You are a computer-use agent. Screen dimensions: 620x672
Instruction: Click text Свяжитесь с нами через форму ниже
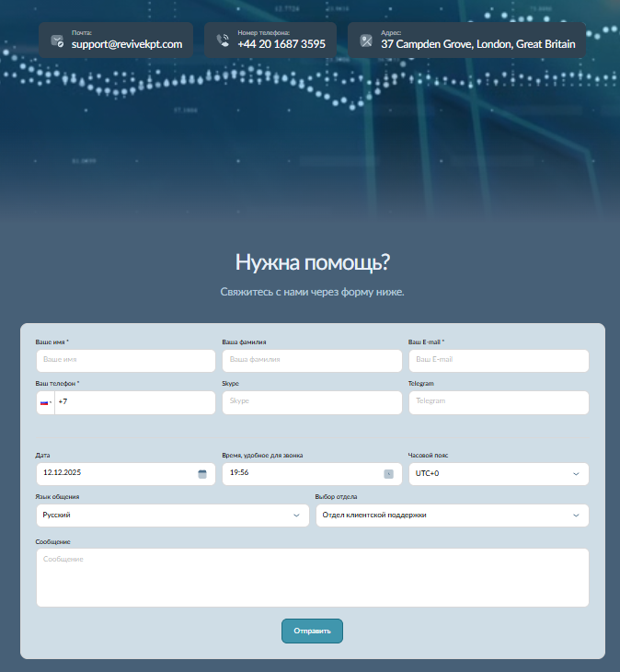pos(312,292)
